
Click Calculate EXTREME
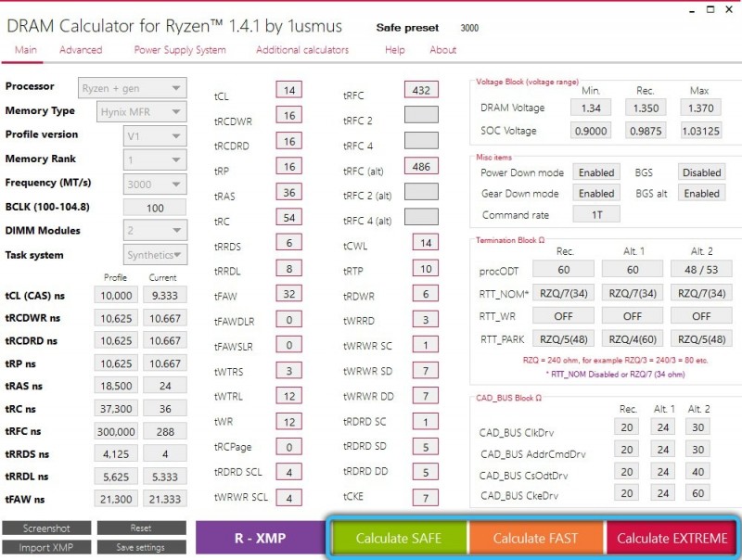coord(672,538)
